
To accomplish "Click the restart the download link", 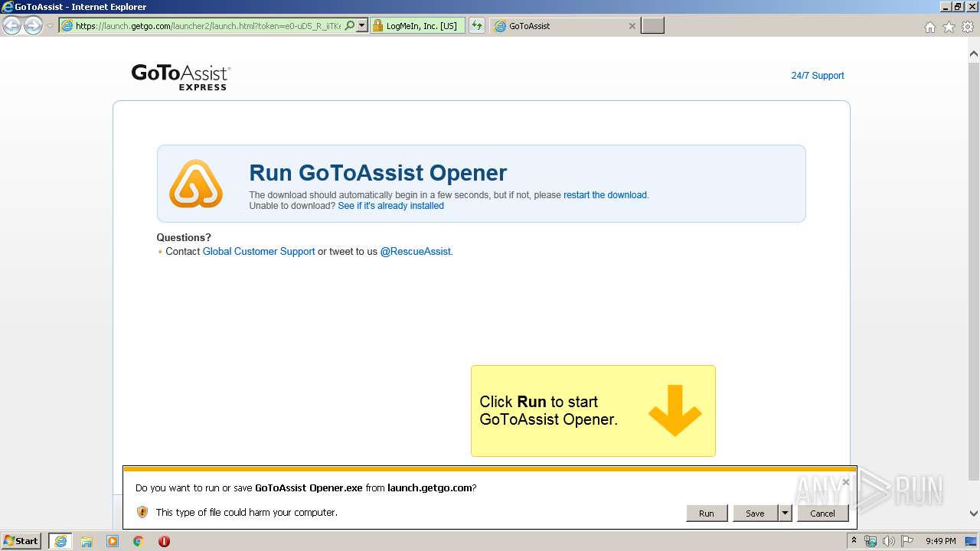I will point(605,195).
